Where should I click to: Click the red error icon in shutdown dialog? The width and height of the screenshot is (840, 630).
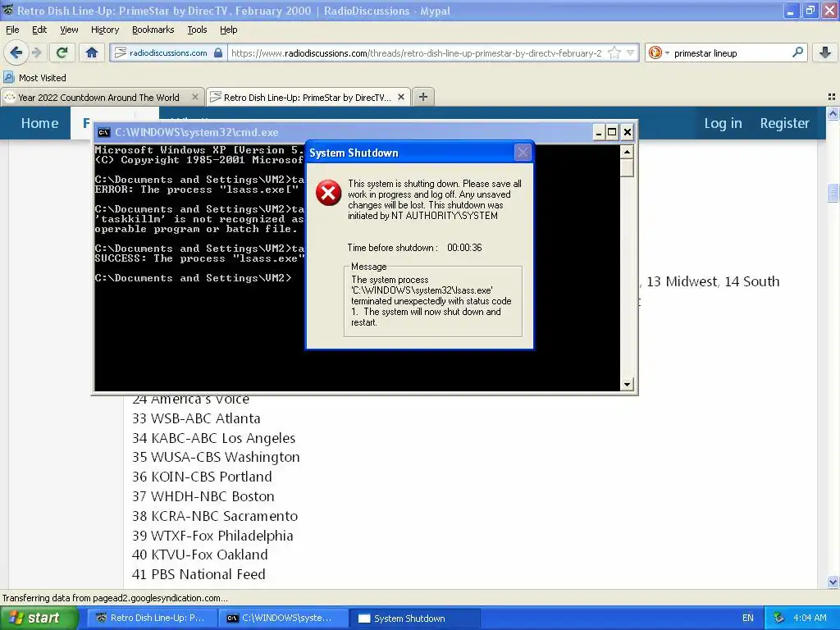[x=328, y=193]
